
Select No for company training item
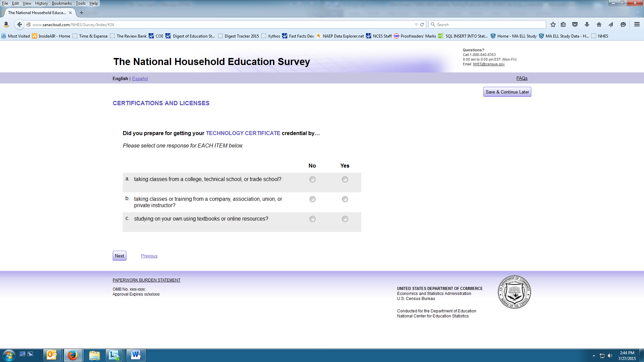click(x=312, y=199)
